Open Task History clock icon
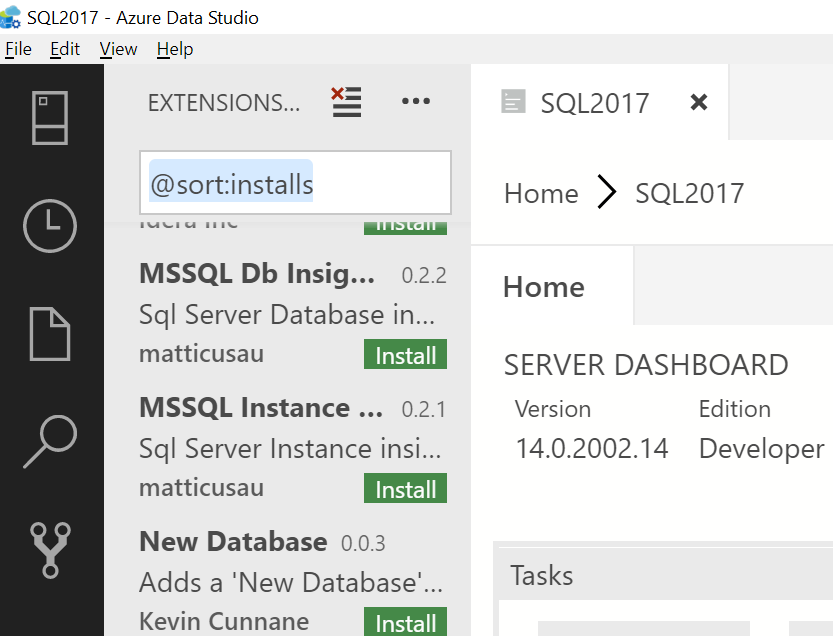The image size is (833, 636). pyautogui.click(x=50, y=226)
